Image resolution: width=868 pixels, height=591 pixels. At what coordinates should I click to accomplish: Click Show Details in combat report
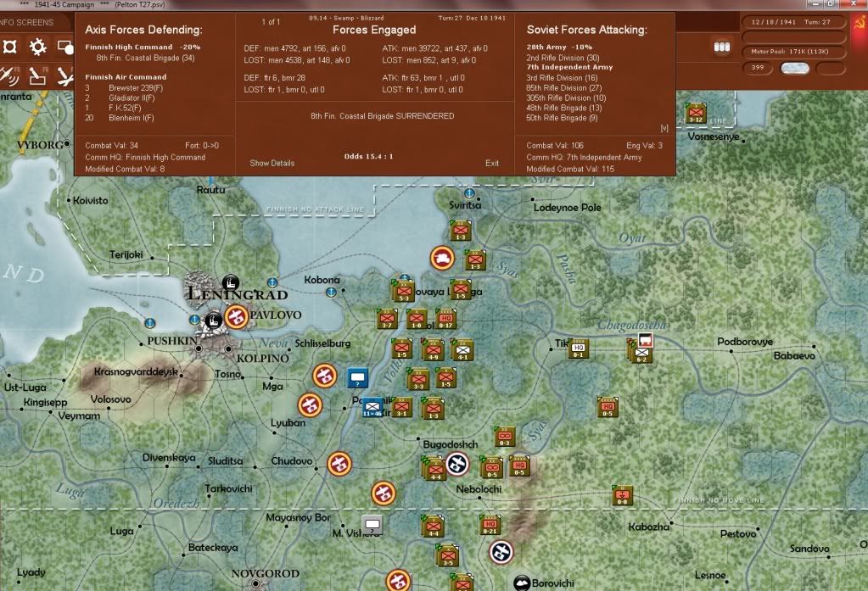click(272, 163)
